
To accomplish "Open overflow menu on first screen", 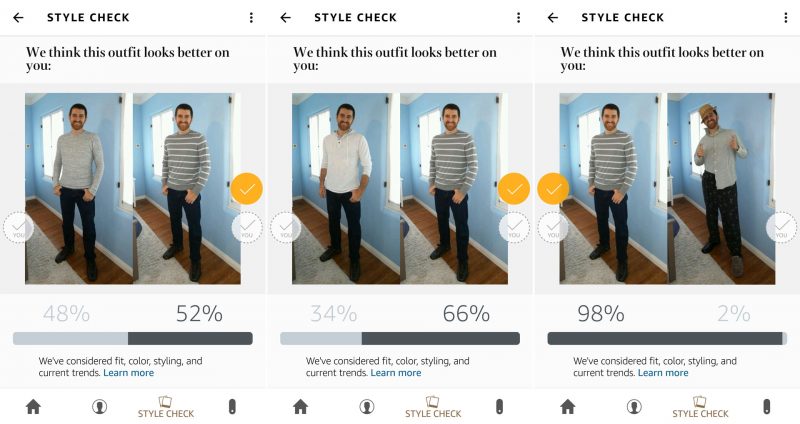I will point(251,18).
